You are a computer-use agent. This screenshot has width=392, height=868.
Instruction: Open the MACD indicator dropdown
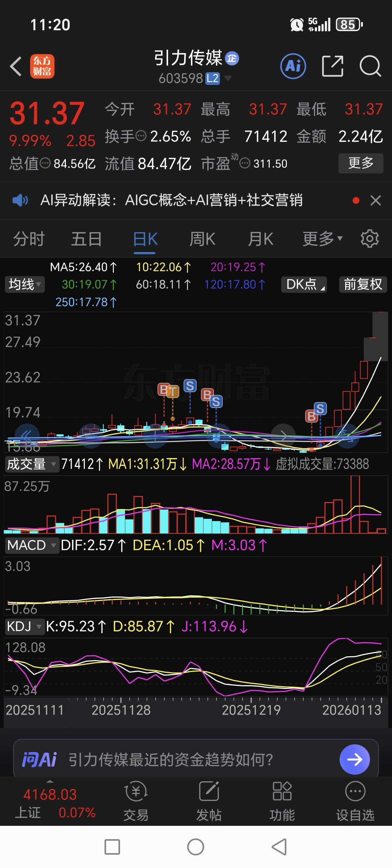[32, 545]
